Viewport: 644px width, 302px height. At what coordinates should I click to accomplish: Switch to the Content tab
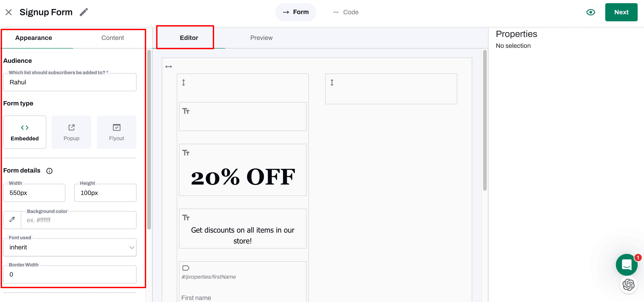coord(112,38)
